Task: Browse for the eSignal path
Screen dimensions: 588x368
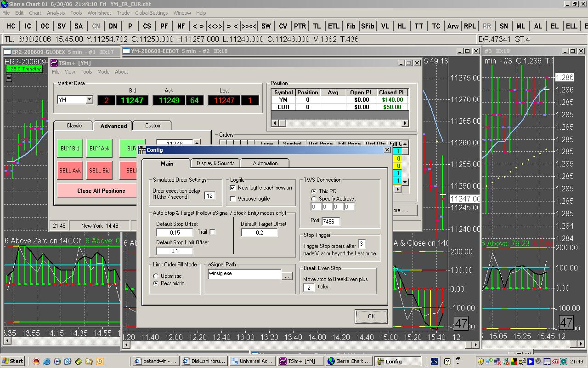Action: click(287, 276)
